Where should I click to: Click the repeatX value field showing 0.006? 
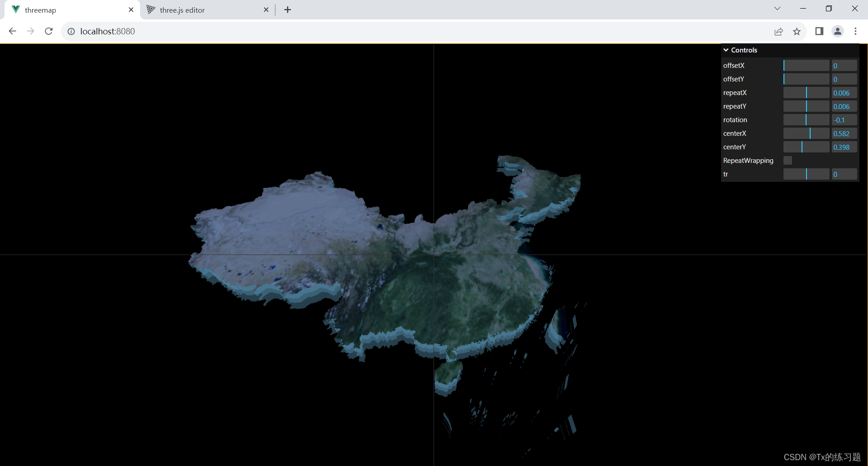pyautogui.click(x=843, y=92)
